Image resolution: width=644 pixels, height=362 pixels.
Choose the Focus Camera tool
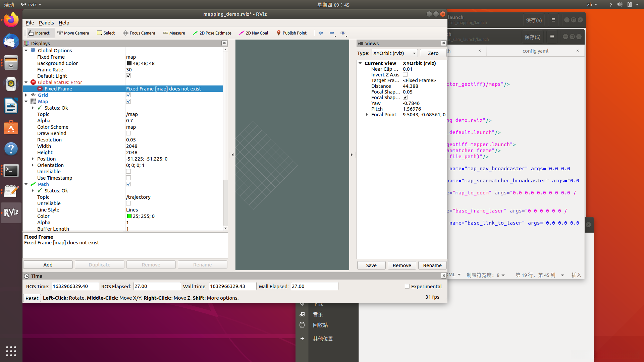pos(139,33)
